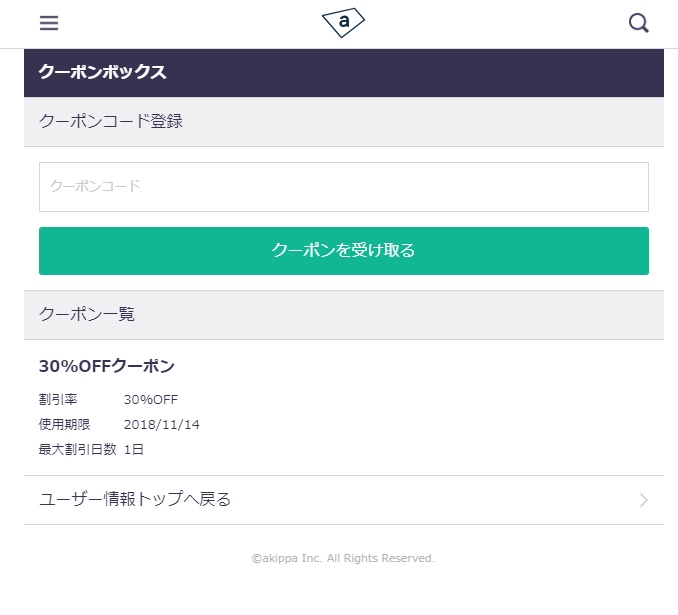Click chevron arrow beside ユーザー情報トップへ戻る
Screen dimensions: 678x615
tap(644, 500)
